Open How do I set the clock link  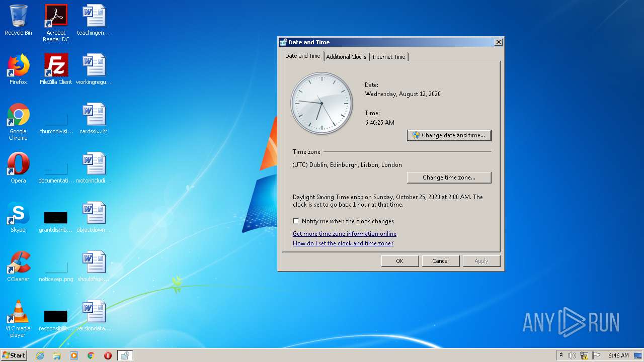point(343,243)
